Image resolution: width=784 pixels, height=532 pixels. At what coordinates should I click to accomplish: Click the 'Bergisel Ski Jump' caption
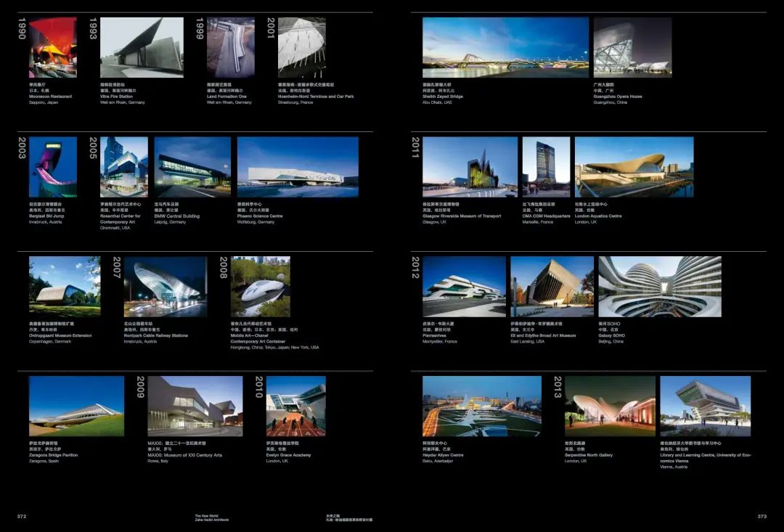46,216
